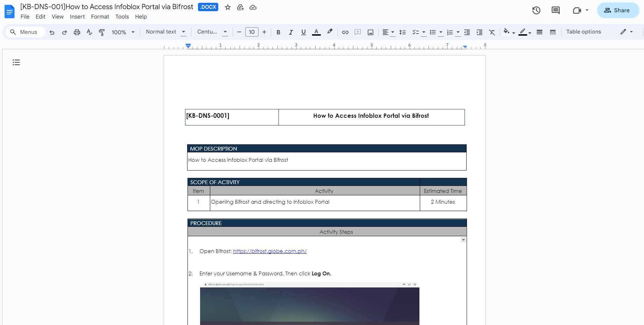Choose a text color
Screen dimensions: 644x325
pyautogui.click(x=316, y=32)
